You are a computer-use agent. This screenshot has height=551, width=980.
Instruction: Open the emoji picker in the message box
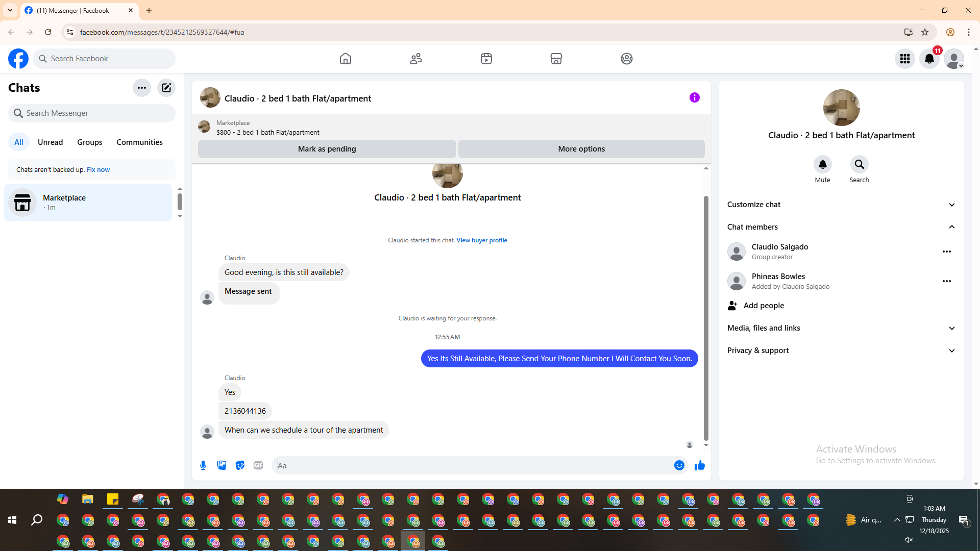click(x=679, y=465)
